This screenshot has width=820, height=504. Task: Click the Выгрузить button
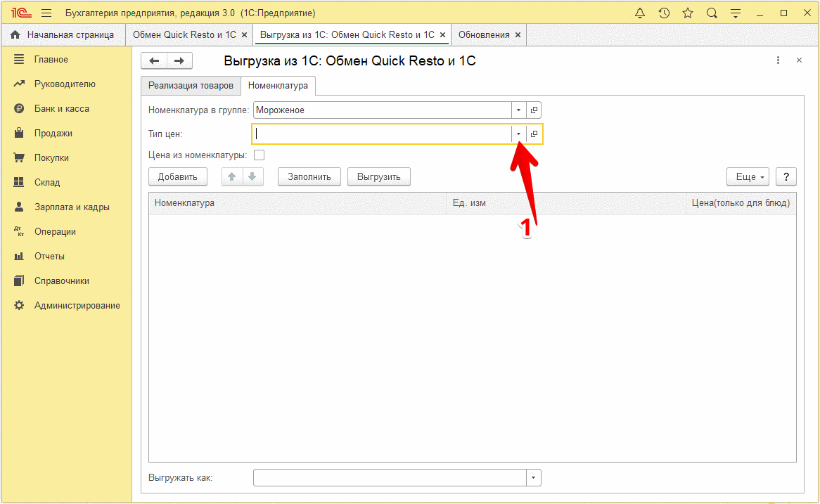[378, 176]
